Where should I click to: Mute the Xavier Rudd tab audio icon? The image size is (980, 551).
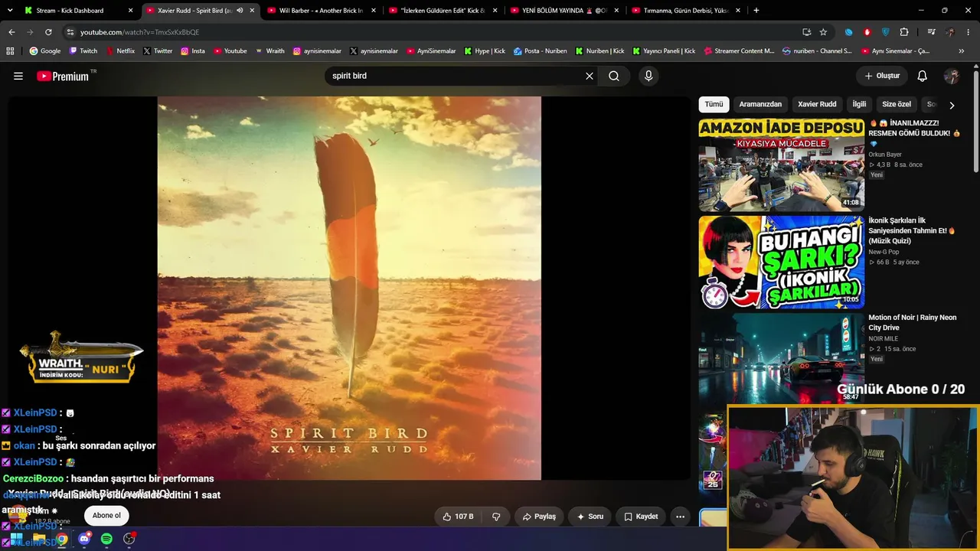point(240,11)
